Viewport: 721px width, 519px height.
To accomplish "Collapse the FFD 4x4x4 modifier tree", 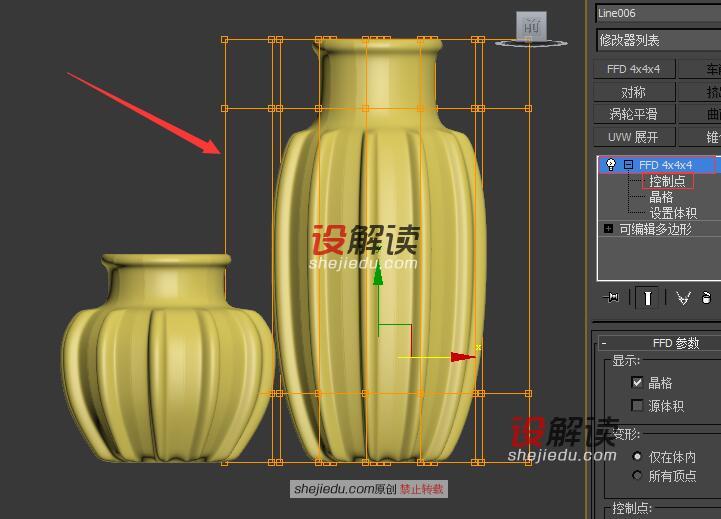I will (628, 165).
